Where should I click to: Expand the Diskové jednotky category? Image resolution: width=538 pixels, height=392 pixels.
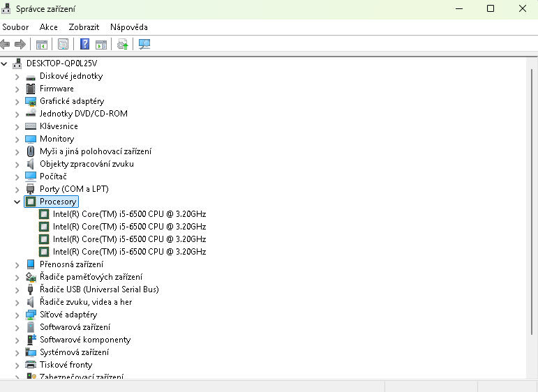[x=17, y=76]
